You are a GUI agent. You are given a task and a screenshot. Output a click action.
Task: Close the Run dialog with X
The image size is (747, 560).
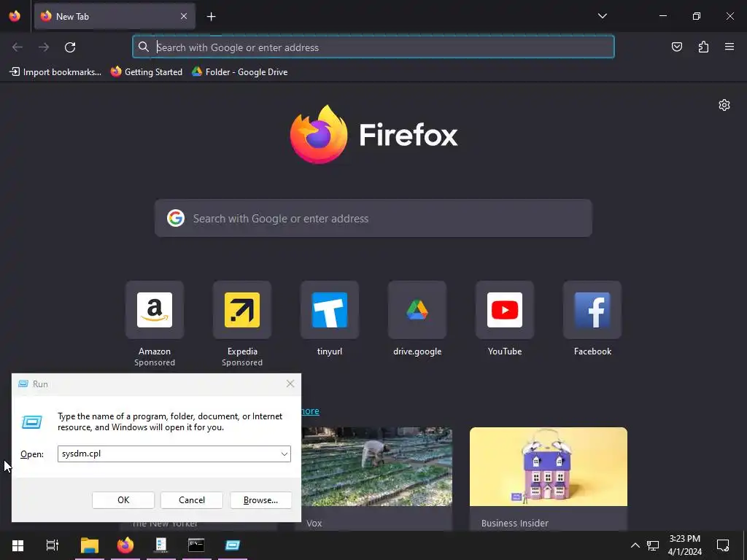click(290, 384)
